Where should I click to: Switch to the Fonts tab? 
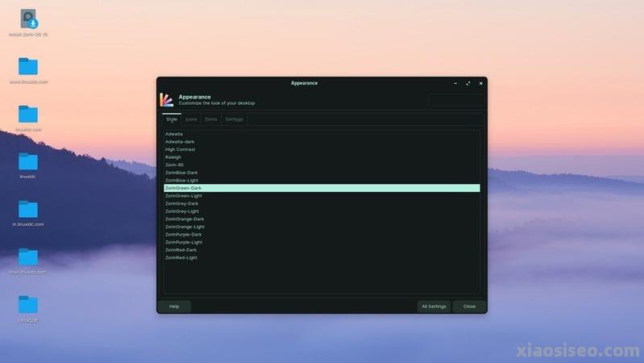pos(211,119)
